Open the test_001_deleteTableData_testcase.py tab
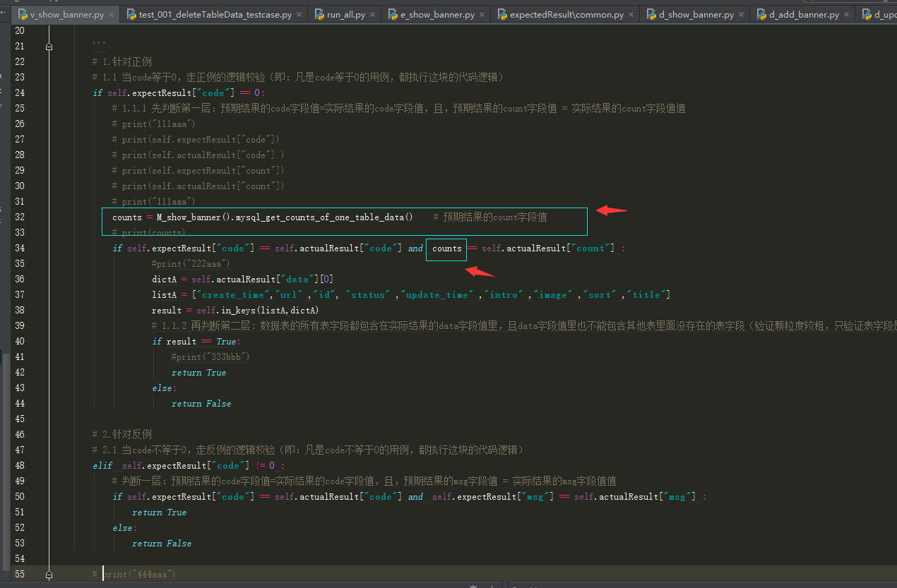This screenshot has height=588, width=897. coord(215,14)
